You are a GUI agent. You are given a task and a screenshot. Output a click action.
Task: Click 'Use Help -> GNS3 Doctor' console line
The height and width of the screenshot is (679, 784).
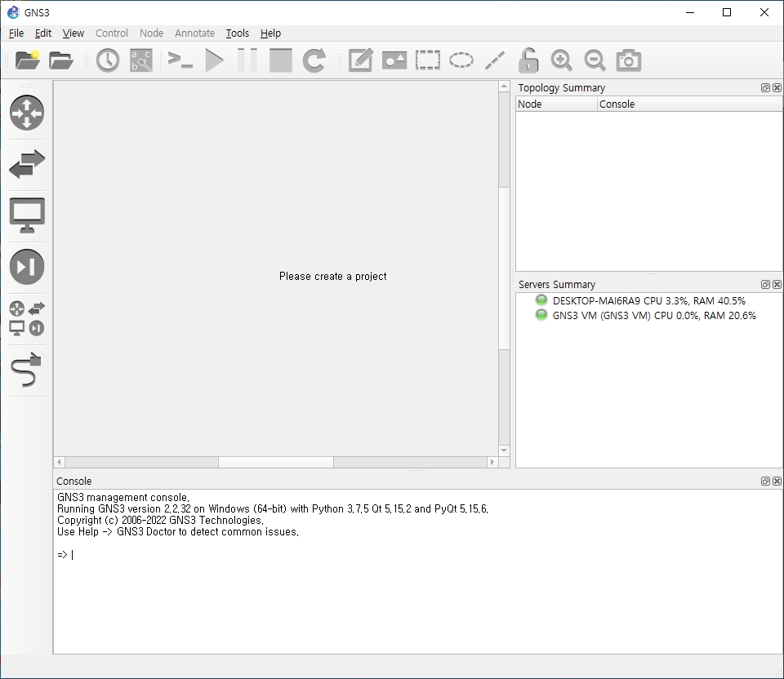coord(178,531)
